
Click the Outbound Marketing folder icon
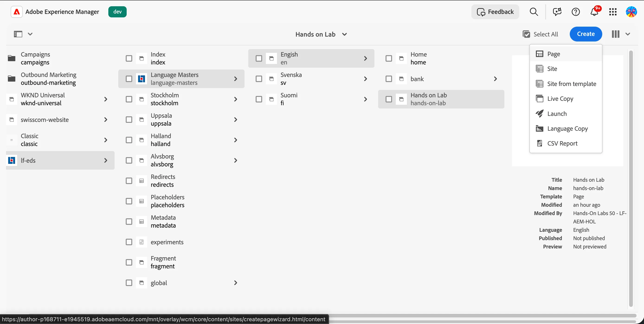[x=12, y=79]
